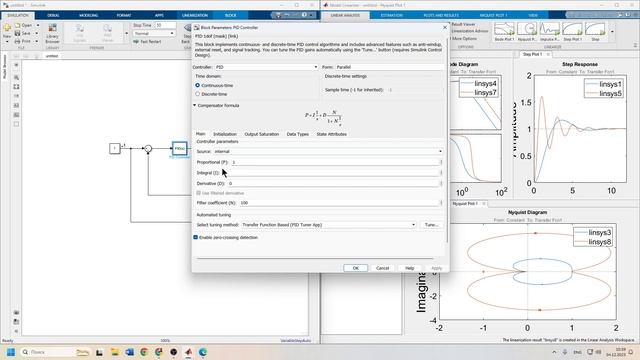Click the Step Plot 1 gallery icon

572,32
